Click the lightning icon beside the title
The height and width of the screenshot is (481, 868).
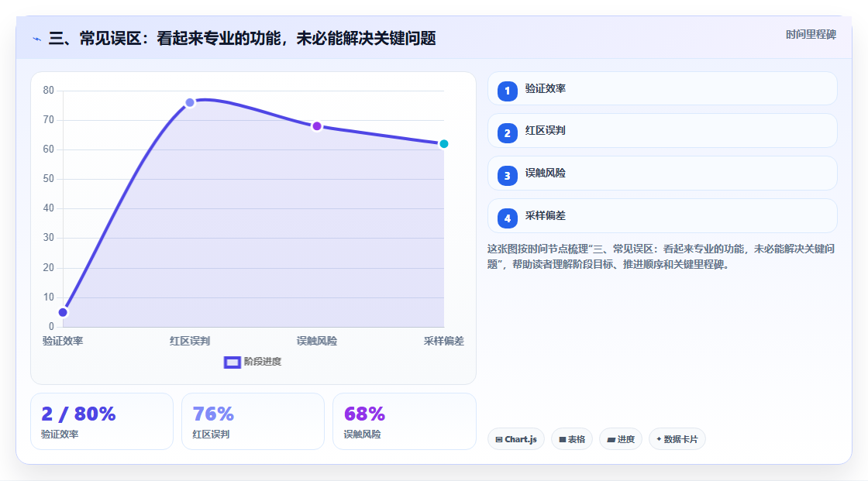point(36,39)
